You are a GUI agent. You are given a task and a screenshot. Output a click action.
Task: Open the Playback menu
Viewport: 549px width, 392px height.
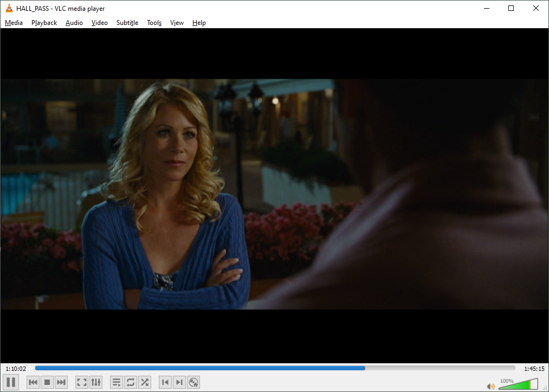[x=44, y=23]
